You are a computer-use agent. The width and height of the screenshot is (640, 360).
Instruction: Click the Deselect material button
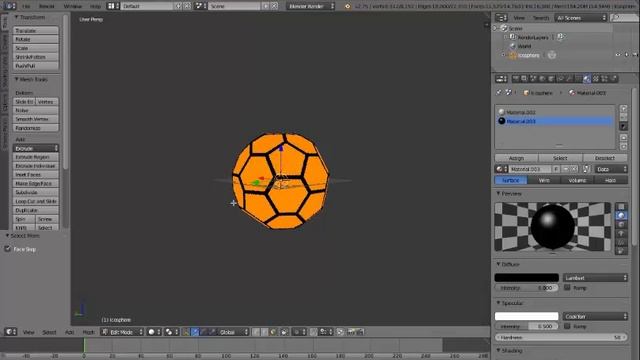pyautogui.click(x=605, y=158)
